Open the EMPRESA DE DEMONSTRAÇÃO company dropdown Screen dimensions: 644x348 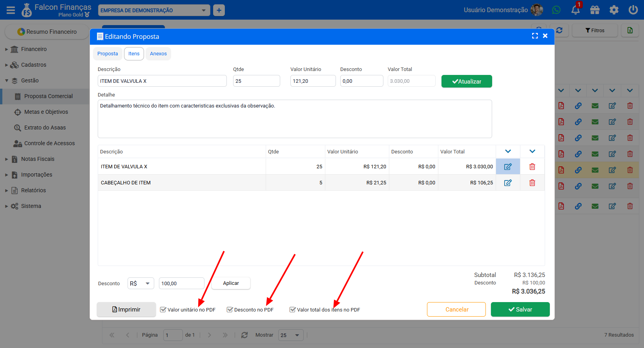click(x=154, y=10)
